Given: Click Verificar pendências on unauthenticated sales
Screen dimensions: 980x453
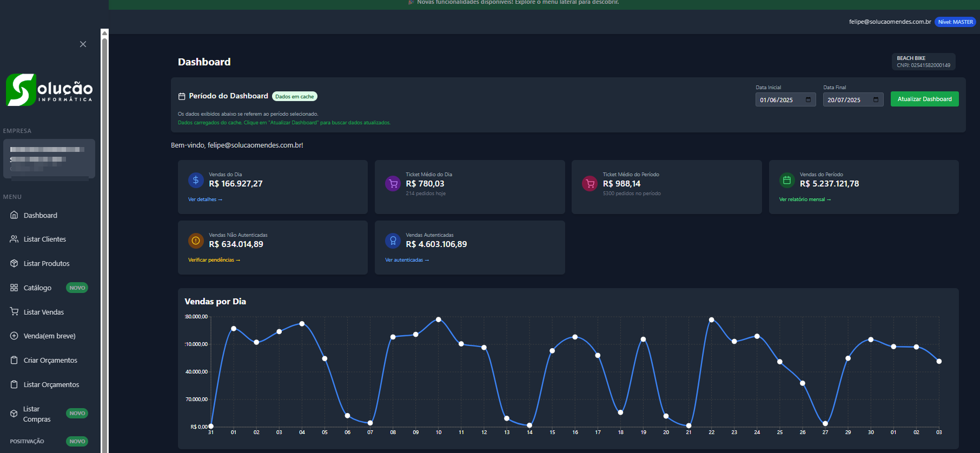Looking at the screenshot, I should (214, 260).
